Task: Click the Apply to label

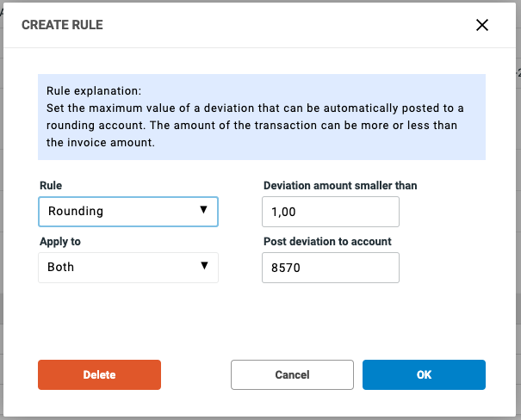Action: coord(60,242)
